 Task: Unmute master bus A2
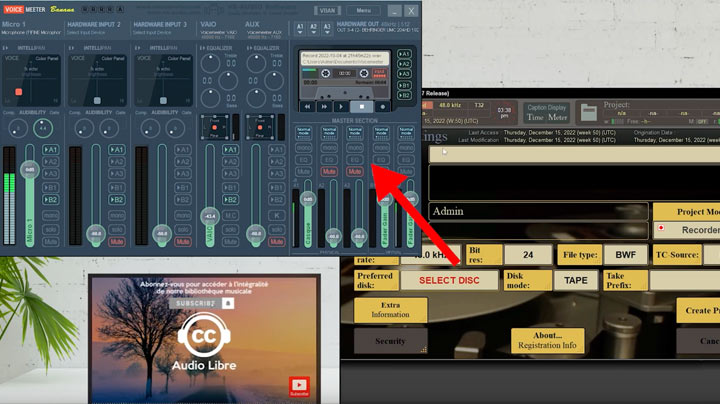(329, 171)
